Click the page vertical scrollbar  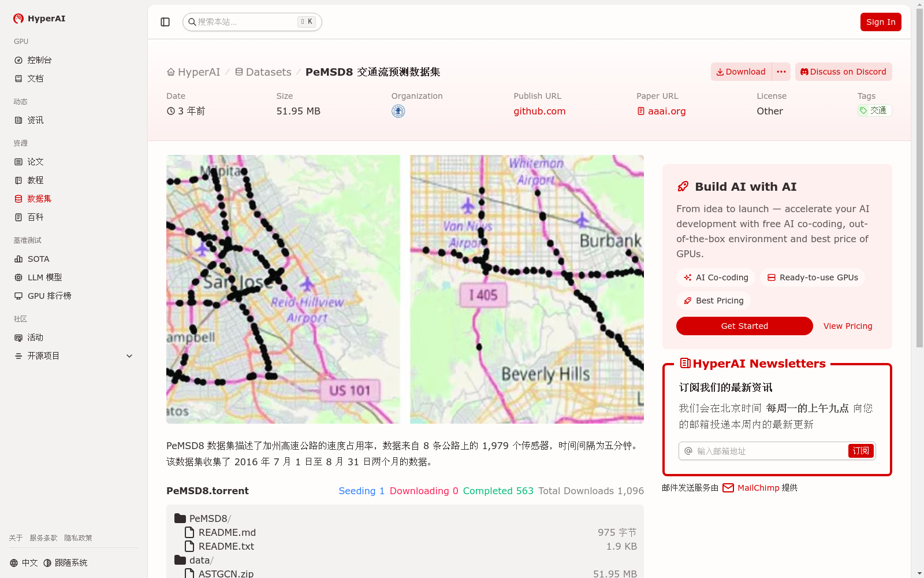tap(919, 178)
